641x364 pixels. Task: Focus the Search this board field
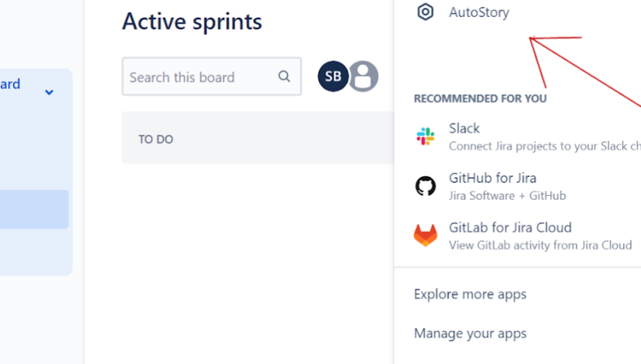coord(199,77)
